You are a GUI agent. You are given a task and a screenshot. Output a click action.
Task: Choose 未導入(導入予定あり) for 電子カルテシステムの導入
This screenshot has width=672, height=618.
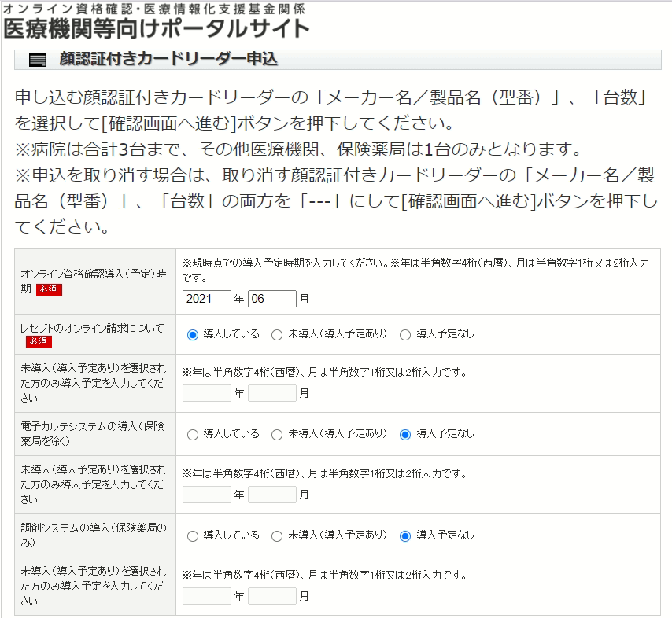(277, 434)
